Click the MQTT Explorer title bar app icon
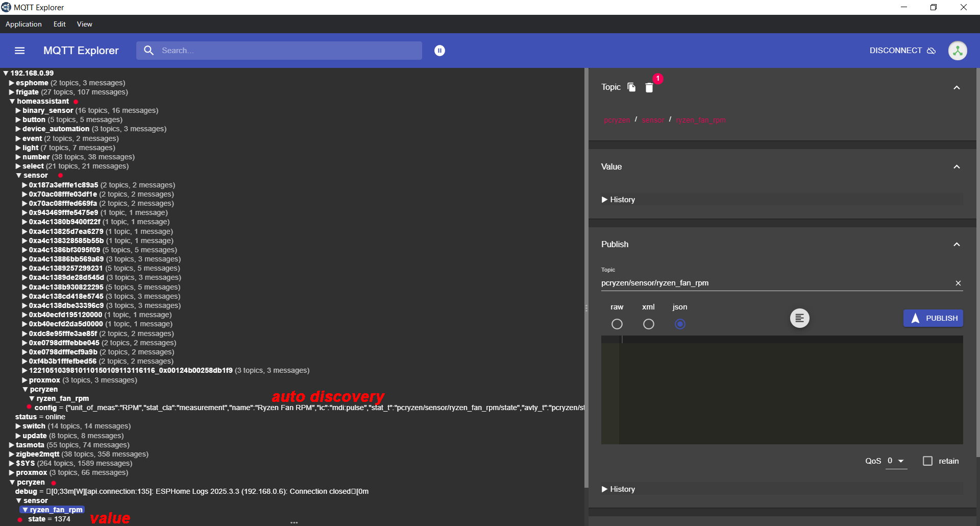Image resolution: width=980 pixels, height=526 pixels. pyautogui.click(x=6, y=7)
